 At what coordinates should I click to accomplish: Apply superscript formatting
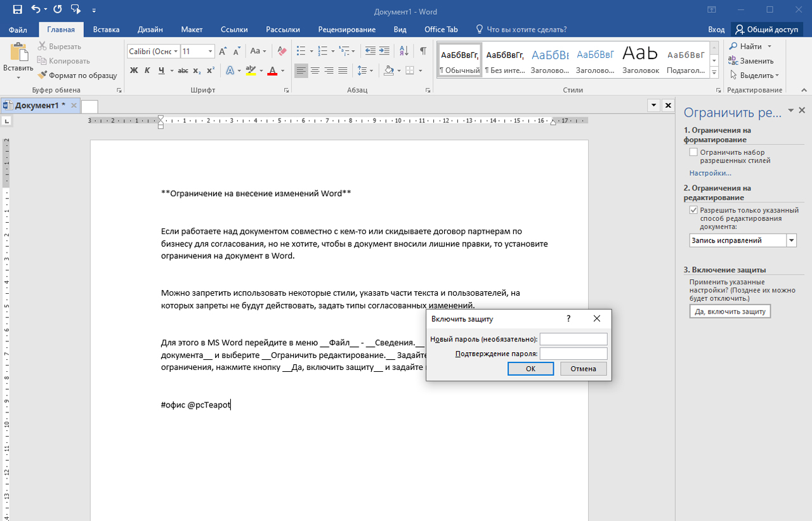(211, 70)
